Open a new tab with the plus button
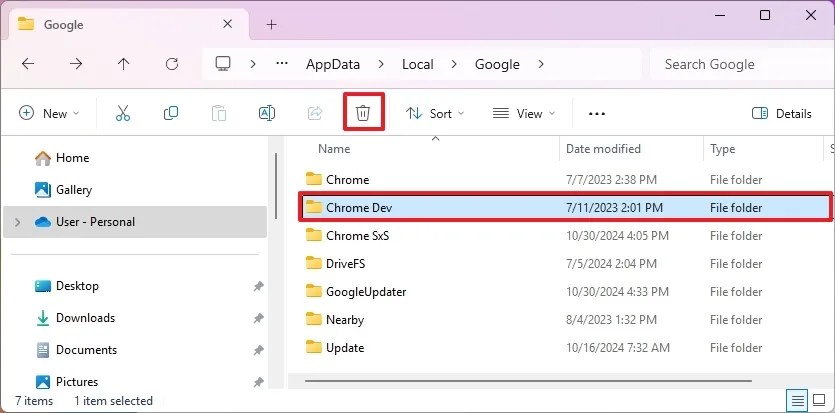The width and height of the screenshot is (835, 413). tap(272, 24)
